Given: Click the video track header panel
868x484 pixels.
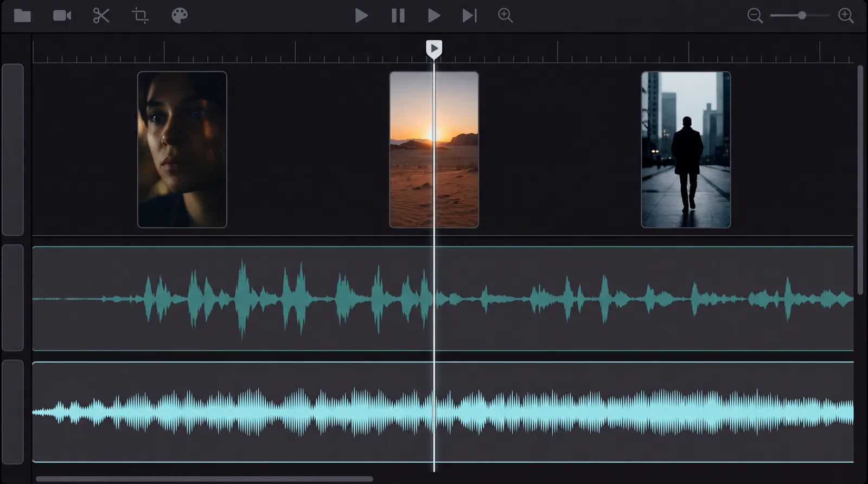Looking at the screenshot, I should pyautogui.click(x=12, y=150).
